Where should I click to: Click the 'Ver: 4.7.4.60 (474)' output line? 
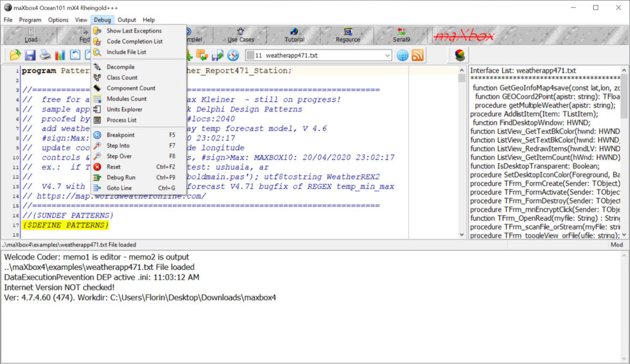click(140, 298)
